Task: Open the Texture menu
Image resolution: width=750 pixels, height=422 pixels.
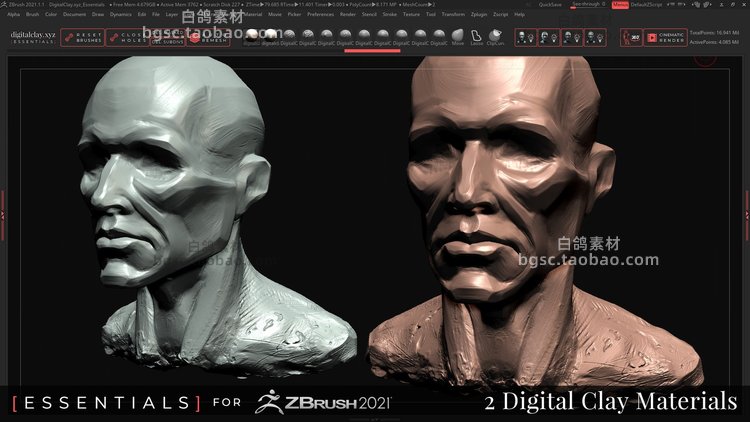Action: pos(411,14)
